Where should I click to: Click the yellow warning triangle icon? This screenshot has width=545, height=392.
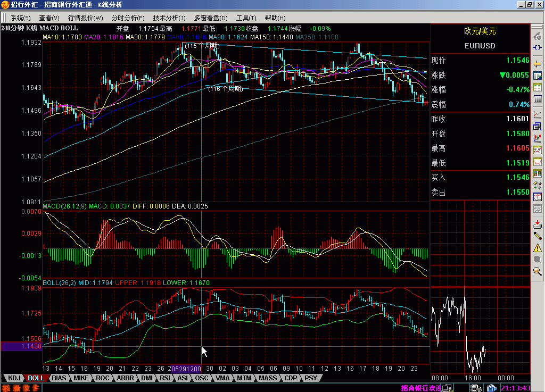click(x=538, y=248)
